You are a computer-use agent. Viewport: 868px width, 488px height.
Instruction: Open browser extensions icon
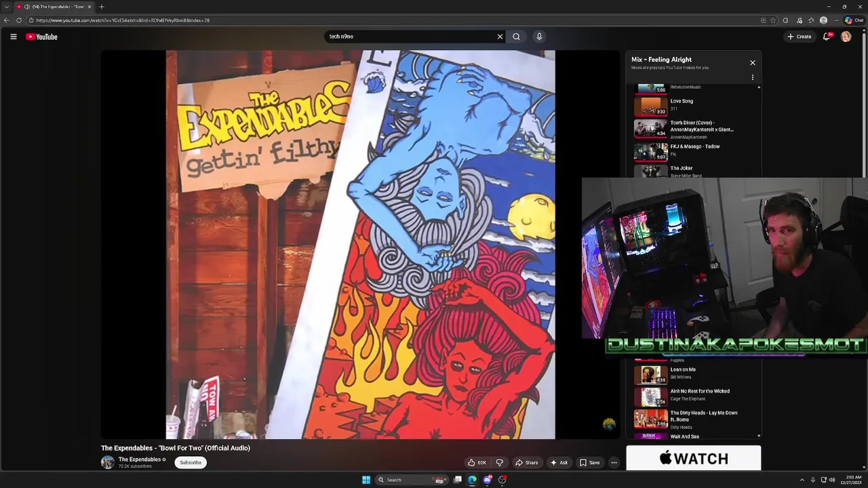click(x=785, y=20)
